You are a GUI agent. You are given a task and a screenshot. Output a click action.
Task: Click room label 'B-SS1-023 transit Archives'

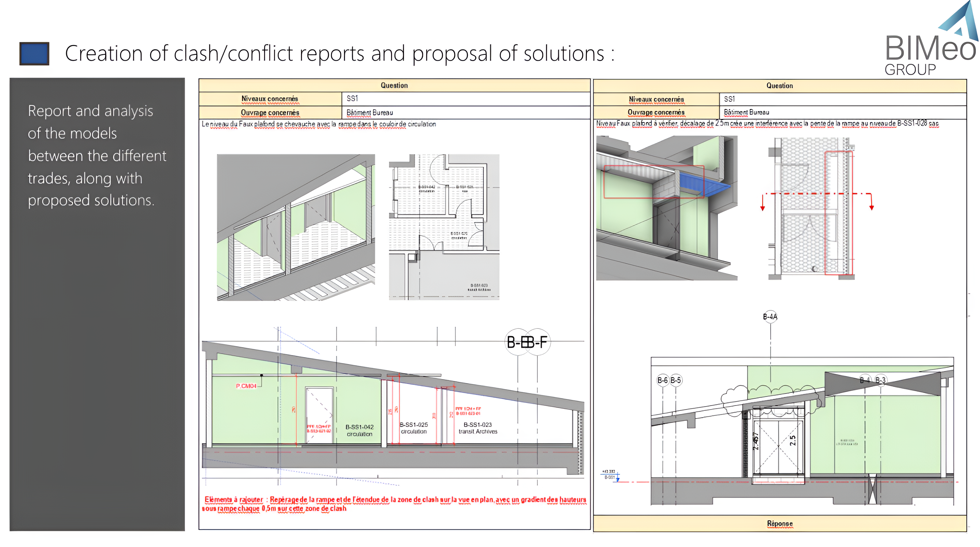[478, 428]
